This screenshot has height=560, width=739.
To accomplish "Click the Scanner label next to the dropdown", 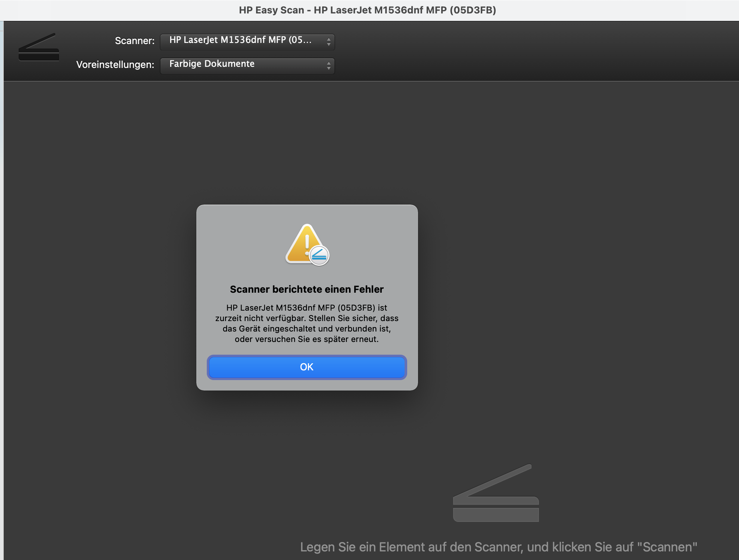I will point(135,41).
